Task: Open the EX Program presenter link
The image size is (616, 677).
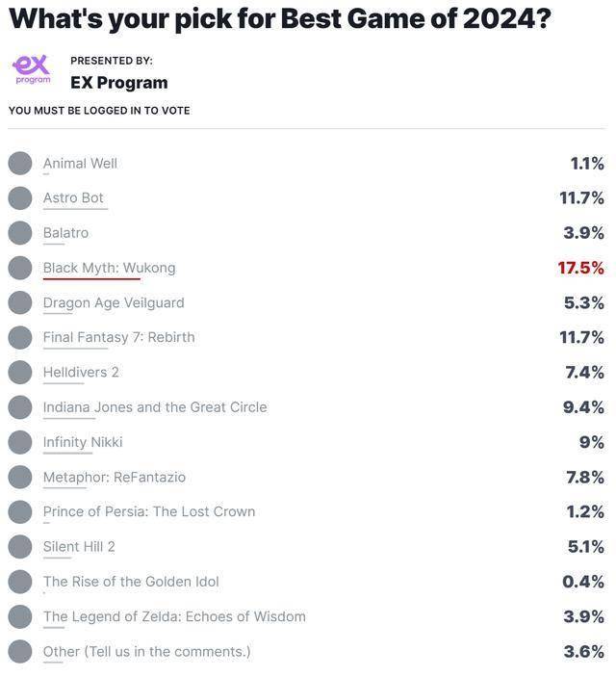Action: [119, 83]
